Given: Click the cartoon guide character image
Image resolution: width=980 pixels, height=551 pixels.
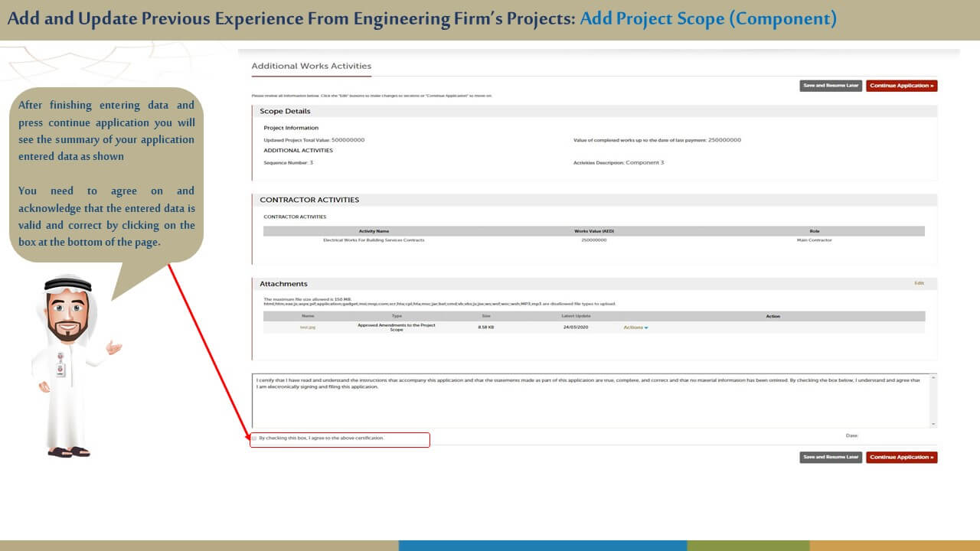Looking at the screenshot, I should tap(70, 367).
